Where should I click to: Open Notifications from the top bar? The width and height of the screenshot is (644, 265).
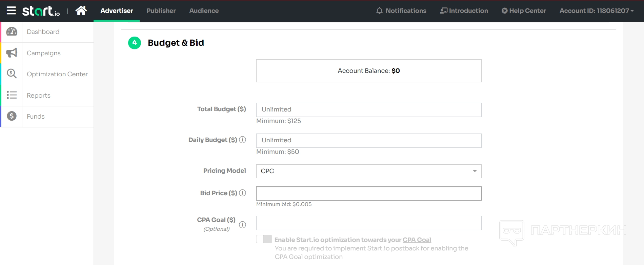[401, 11]
